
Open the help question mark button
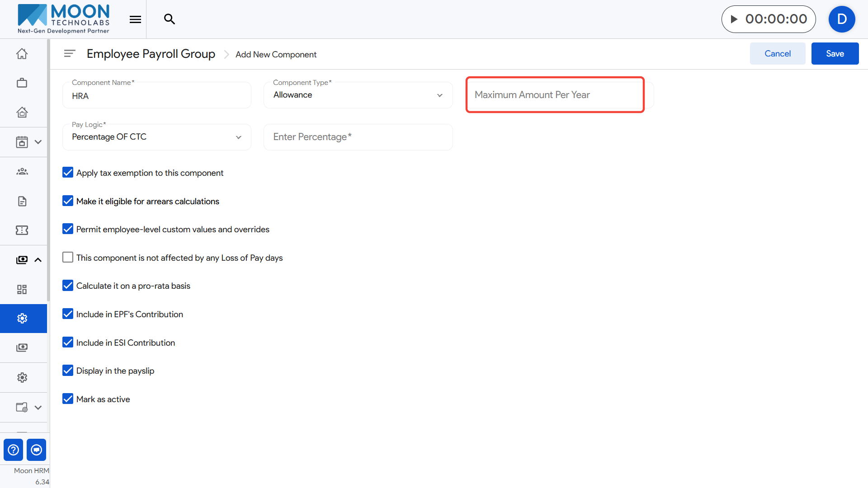pyautogui.click(x=14, y=450)
